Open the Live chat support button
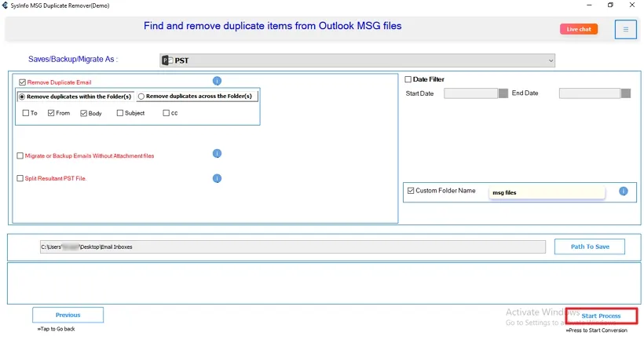Screen dimensions: 644x343 click(x=579, y=29)
